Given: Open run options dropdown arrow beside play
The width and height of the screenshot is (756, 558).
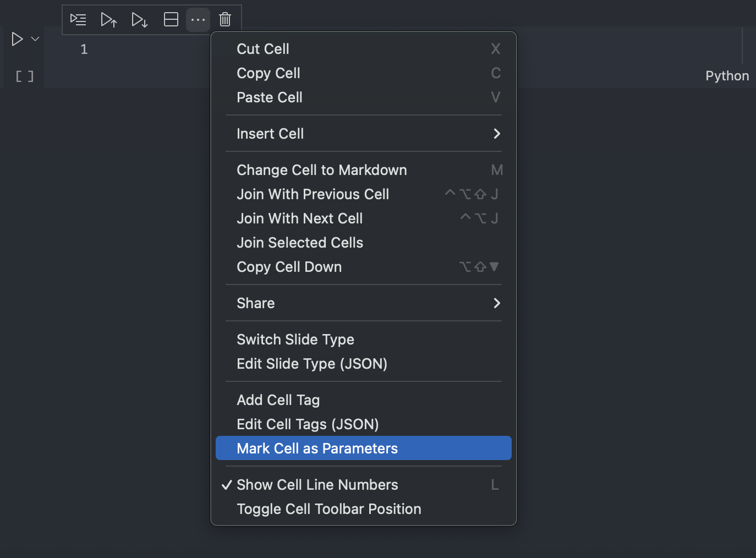Looking at the screenshot, I should [35, 39].
